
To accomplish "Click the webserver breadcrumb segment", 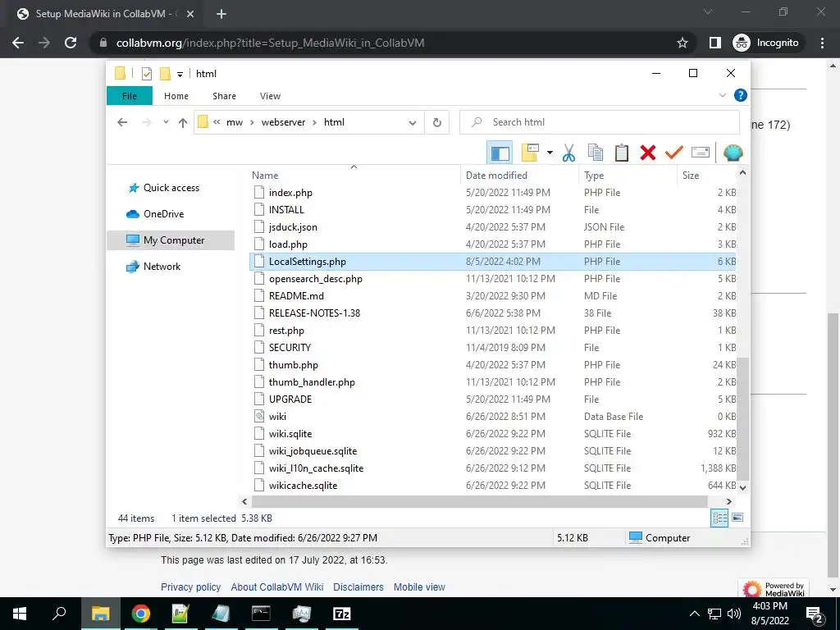I will pyautogui.click(x=283, y=122).
